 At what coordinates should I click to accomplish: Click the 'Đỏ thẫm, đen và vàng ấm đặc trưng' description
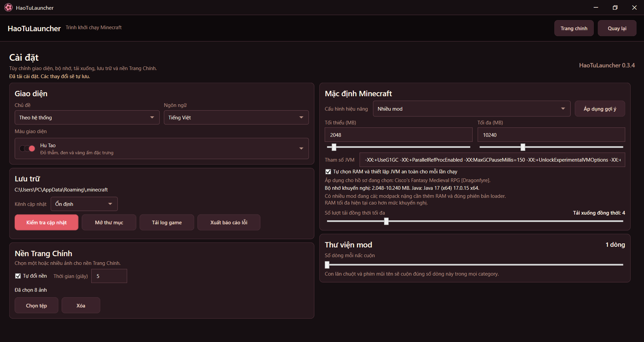[x=77, y=153]
